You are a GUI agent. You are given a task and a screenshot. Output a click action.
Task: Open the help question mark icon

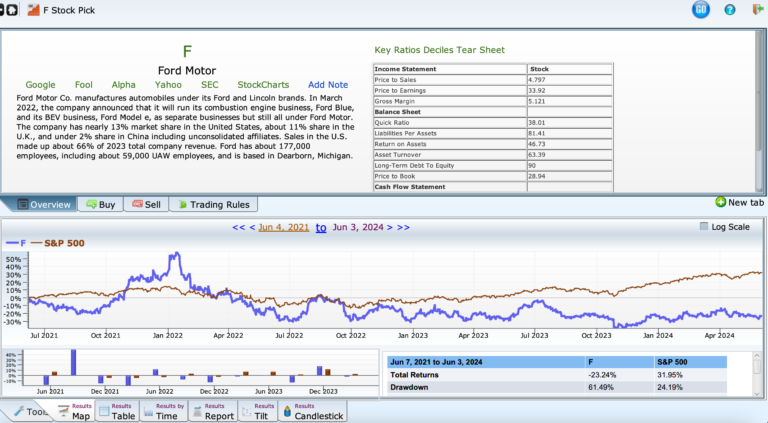click(x=730, y=10)
